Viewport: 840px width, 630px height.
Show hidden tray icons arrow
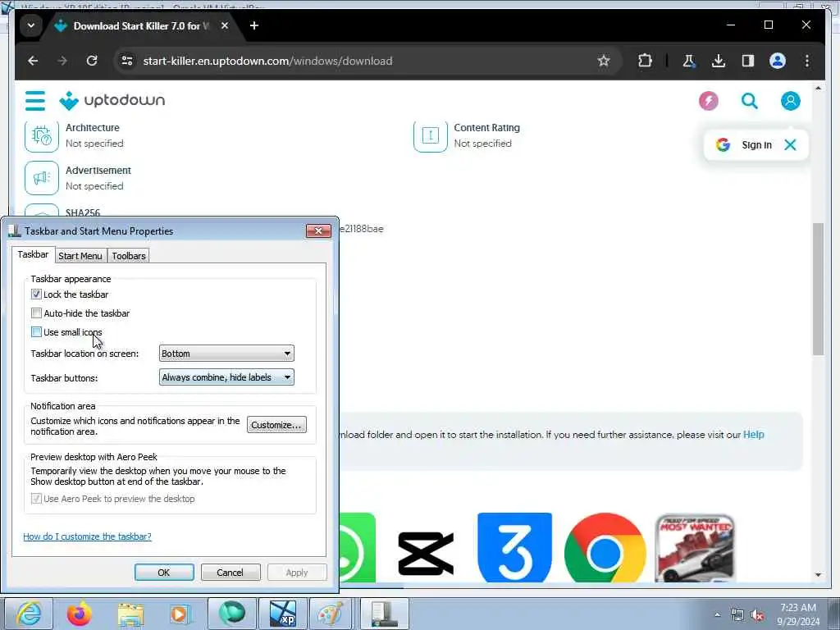tap(717, 615)
